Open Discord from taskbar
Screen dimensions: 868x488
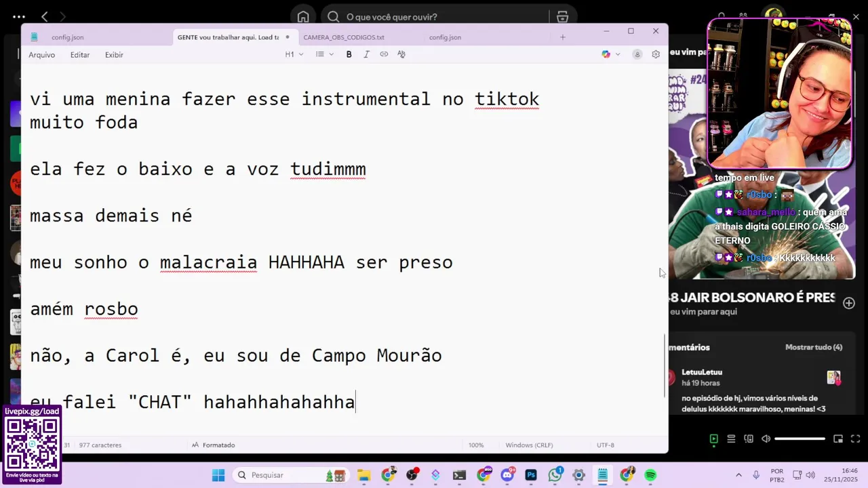point(507,475)
